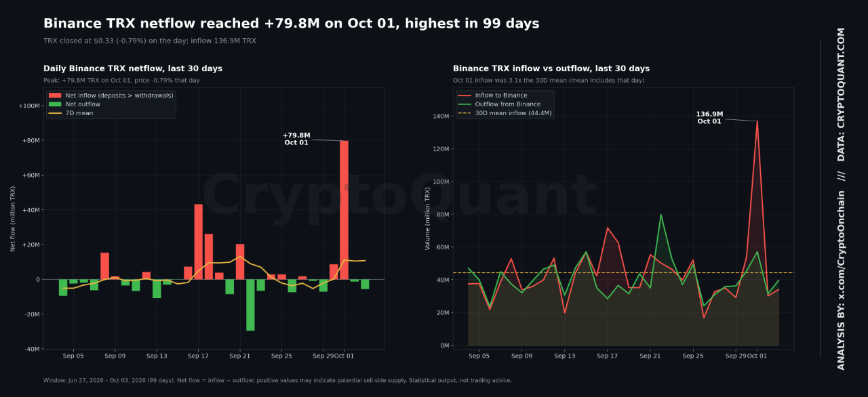
Task: Click the green Net outflow legend swatch
Action: coord(56,104)
